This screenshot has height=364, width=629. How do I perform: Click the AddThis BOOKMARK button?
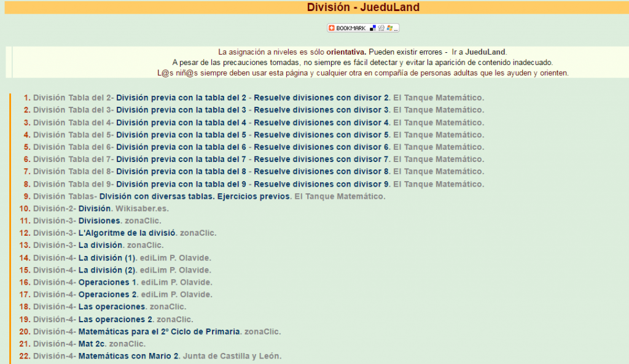(347, 28)
